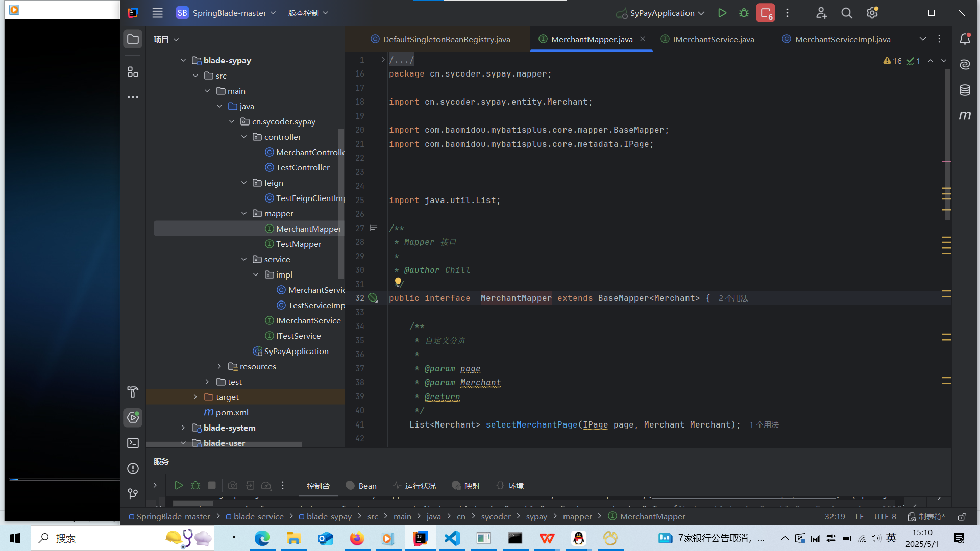Open the Problems tool window
980x551 pixels.
point(133,468)
